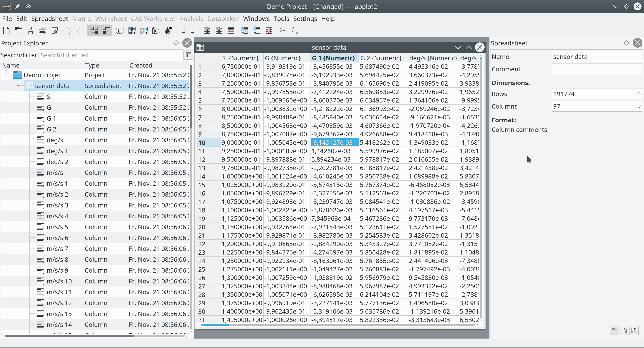Screen dimensions: 644x348
Task: Click the Print preview toolbar icon
Action: tap(55, 31)
